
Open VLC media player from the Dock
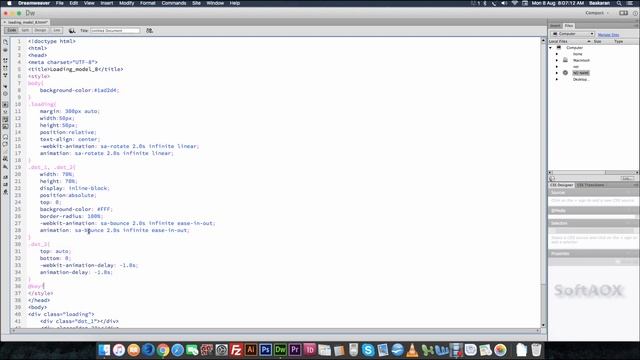[412, 350]
